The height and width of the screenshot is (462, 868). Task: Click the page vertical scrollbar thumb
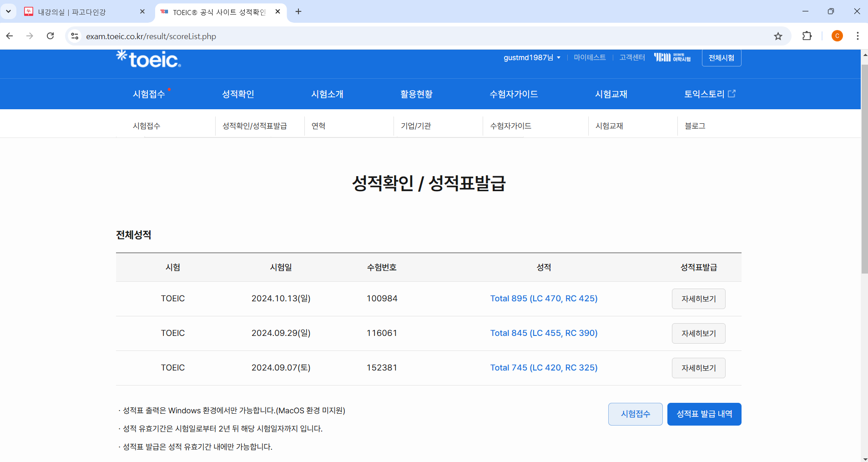coord(864,168)
